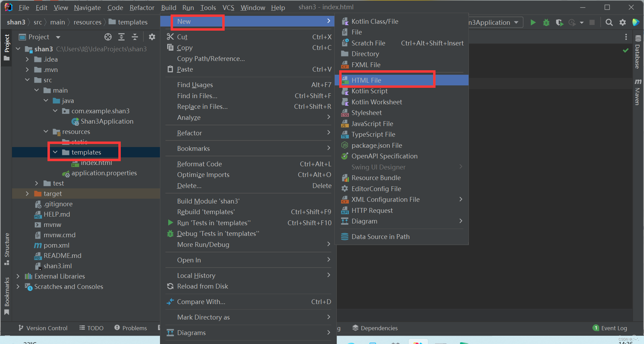
Task: Click Collapse All icon in Project panel
Action: click(135, 37)
